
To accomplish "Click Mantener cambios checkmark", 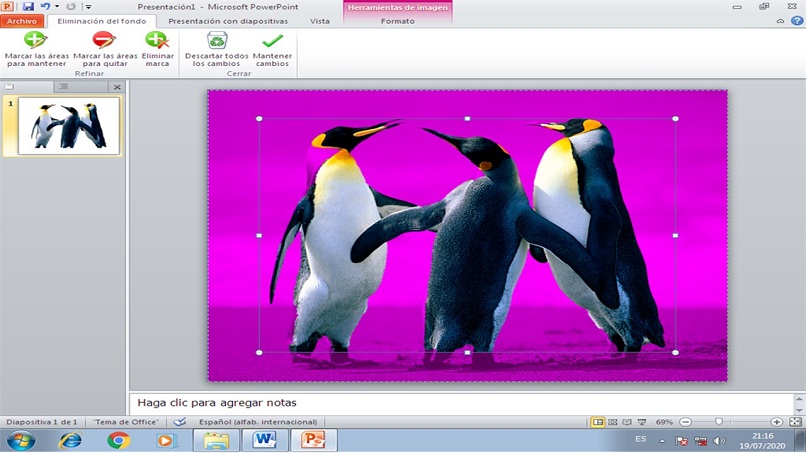I will [x=272, y=49].
